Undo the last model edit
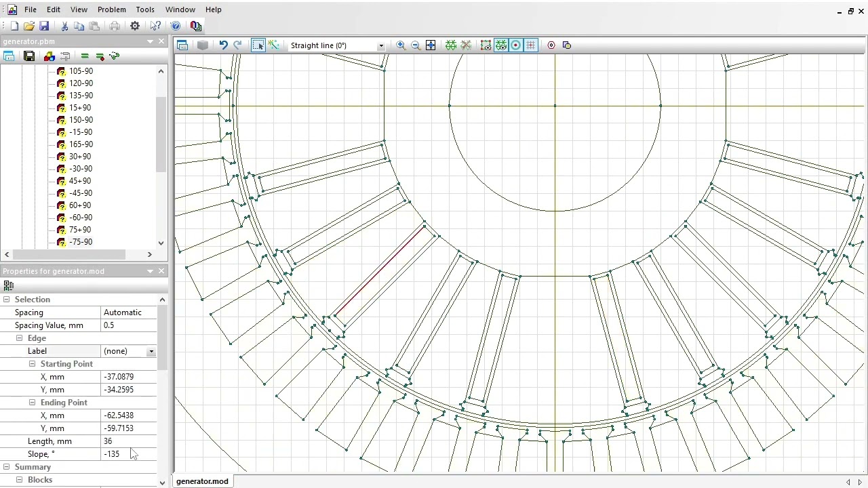Image resolution: width=868 pixels, height=488 pixels. coord(223,45)
